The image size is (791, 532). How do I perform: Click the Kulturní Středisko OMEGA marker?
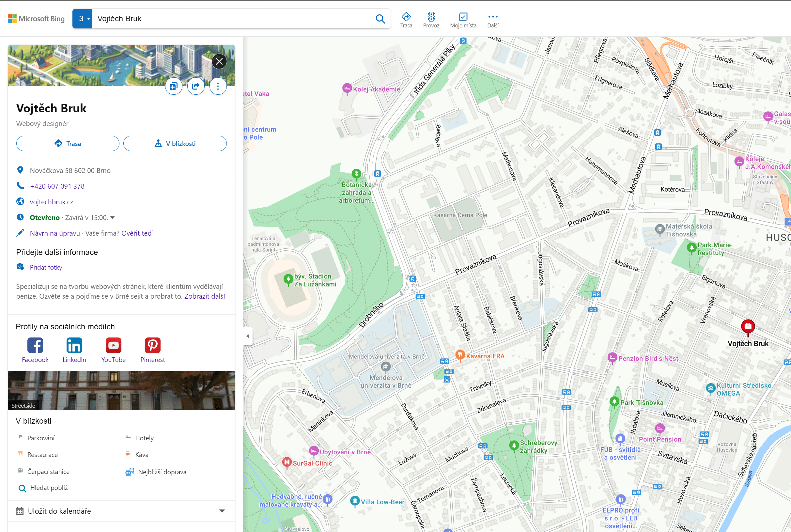711,388
